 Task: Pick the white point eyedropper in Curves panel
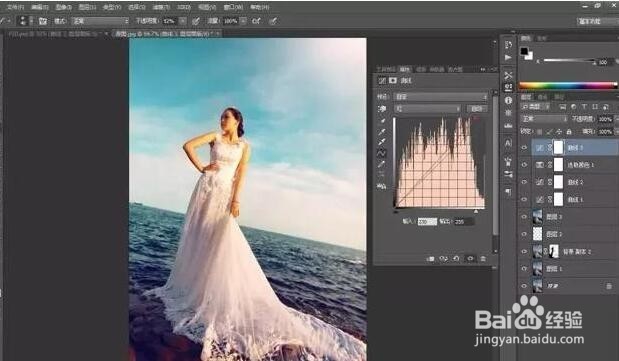click(x=382, y=142)
